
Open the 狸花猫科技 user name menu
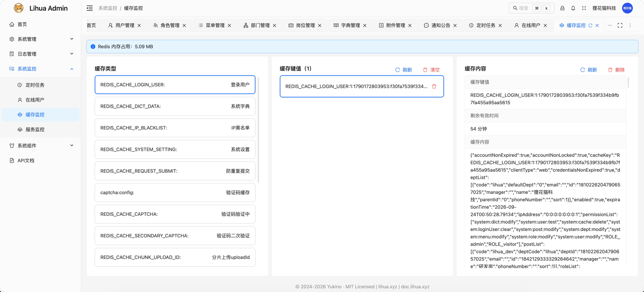tap(604, 8)
